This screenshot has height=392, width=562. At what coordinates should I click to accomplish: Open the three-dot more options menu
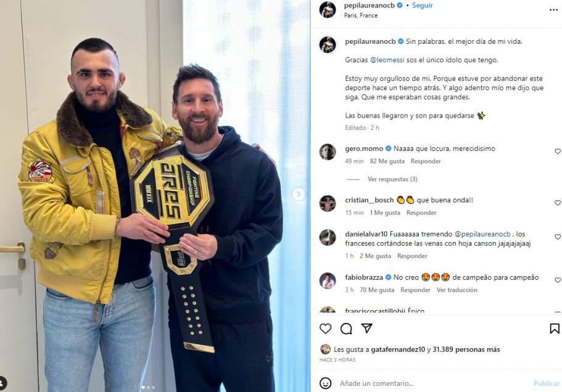click(x=553, y=10)
